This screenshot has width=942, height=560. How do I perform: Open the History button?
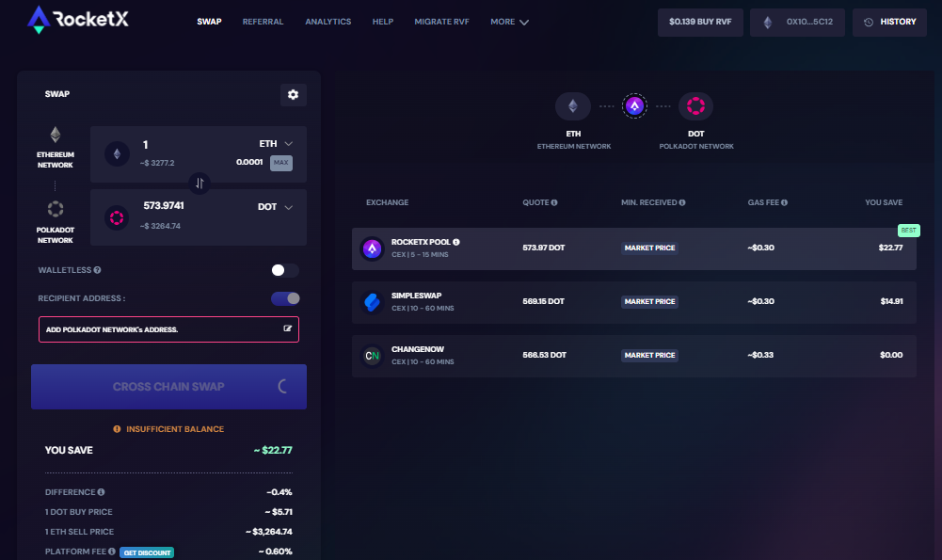click(x=889, y=23)
